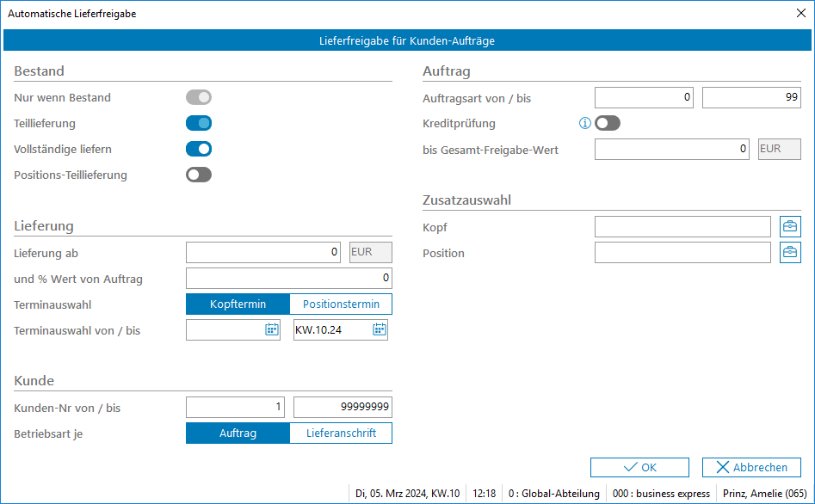
Task: Click the Kunden-Nr from field
Action: [238, 408]
